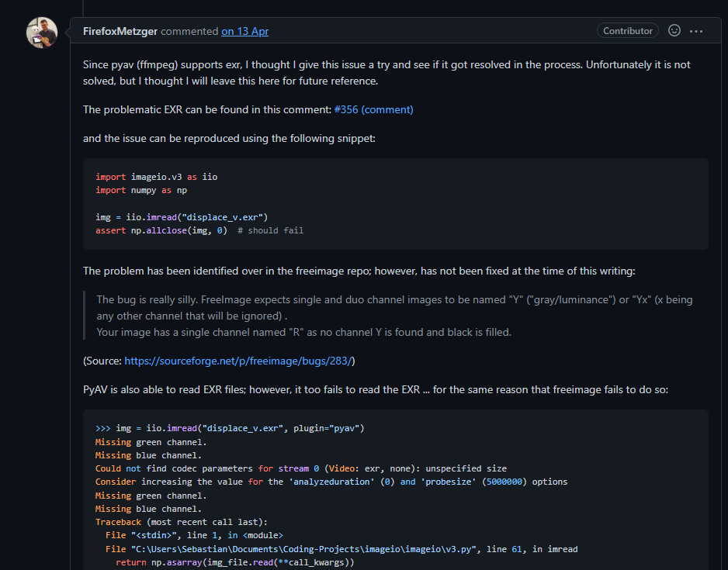Click inside the Python import snippet code block
The height and width of the screenshot is (570, 728).
310,203
